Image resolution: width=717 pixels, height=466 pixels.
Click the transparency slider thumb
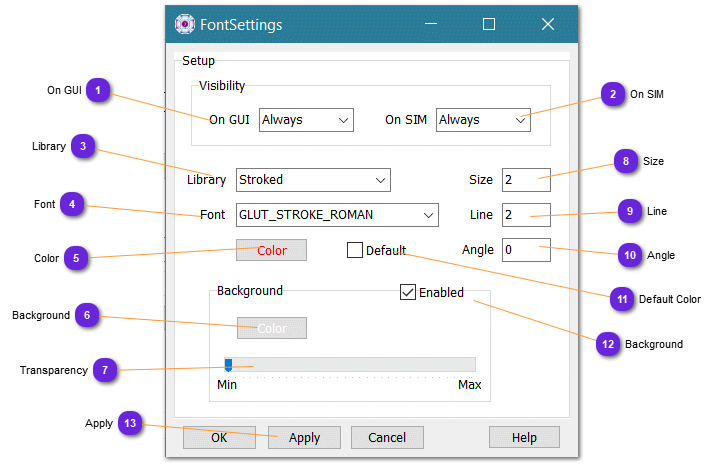[228, 365]
